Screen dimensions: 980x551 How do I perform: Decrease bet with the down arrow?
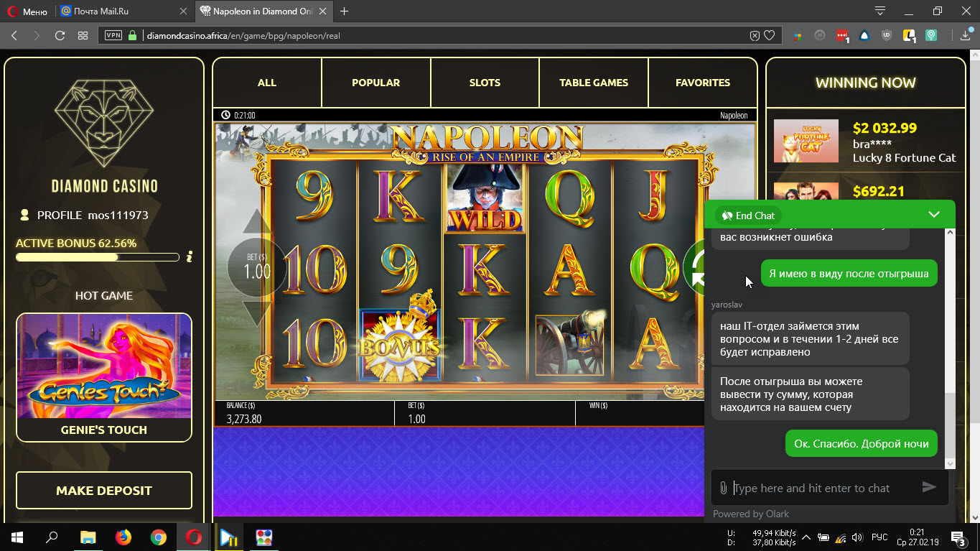(257, 315)
